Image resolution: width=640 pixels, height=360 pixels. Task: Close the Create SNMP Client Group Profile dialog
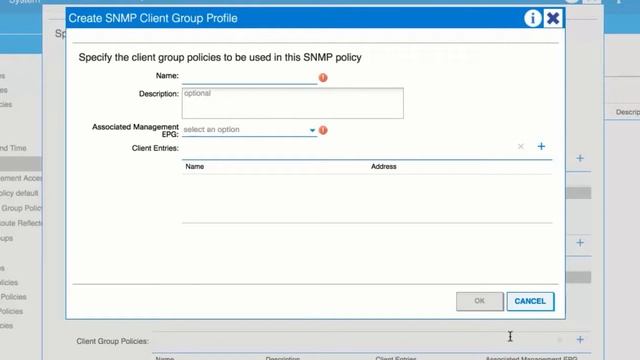pyautogui.click(x=553, y=18)
